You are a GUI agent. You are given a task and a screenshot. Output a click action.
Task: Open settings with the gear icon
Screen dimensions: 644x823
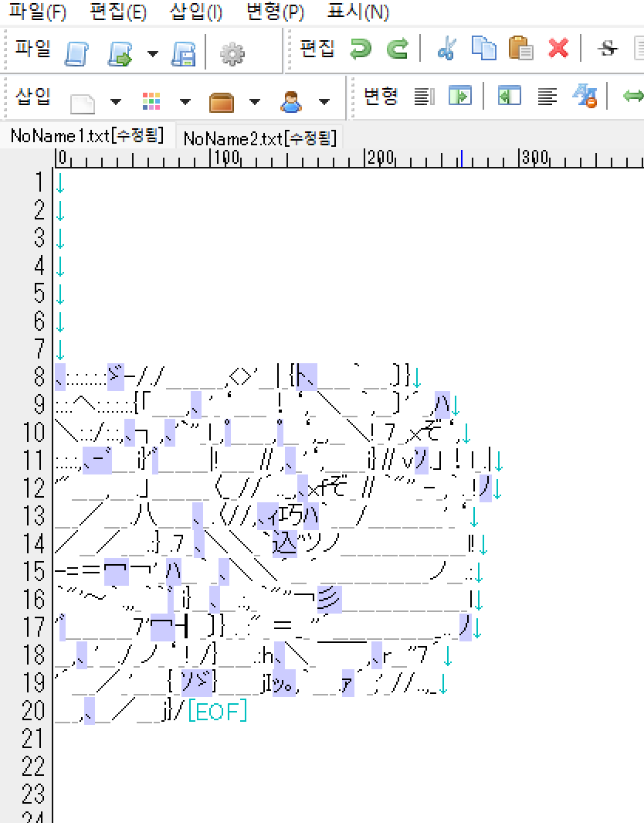click(x=232, y=53)
